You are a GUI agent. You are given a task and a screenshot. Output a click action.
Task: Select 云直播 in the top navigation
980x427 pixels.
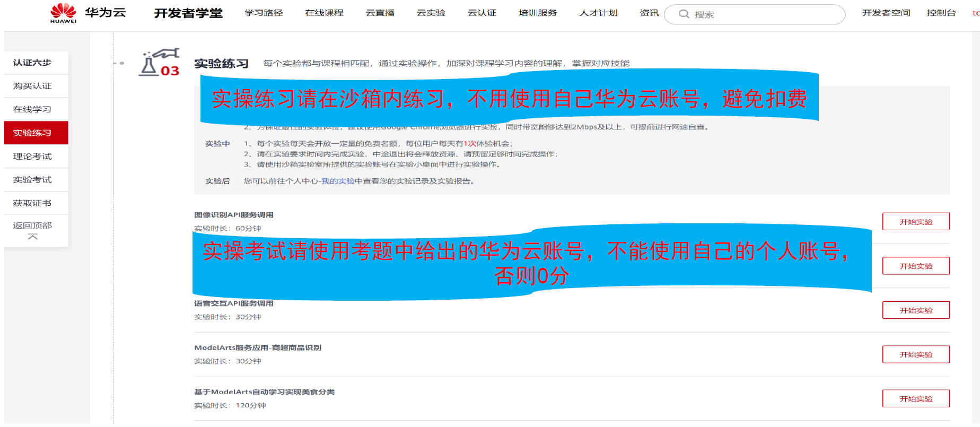pyautogui.click(x=380, y=13)
